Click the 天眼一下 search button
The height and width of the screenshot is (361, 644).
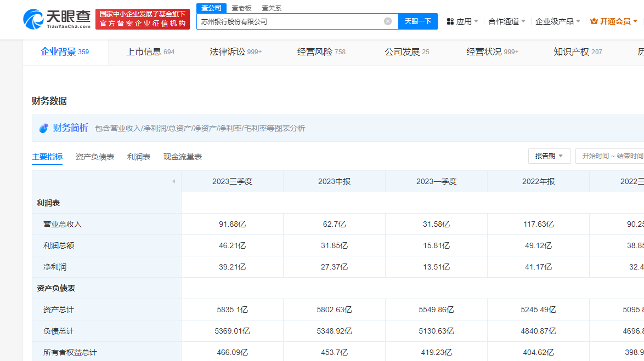(417, 21)
